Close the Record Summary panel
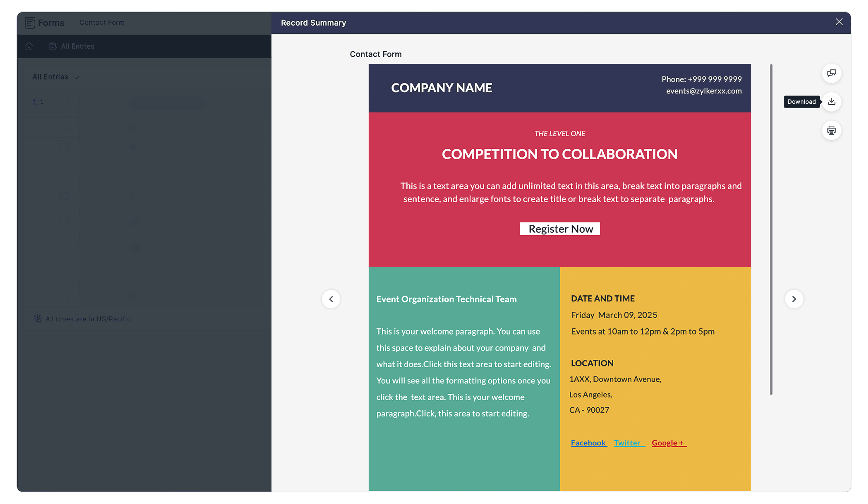The height and width of the screenshot is (504, 868). (839, 22)
